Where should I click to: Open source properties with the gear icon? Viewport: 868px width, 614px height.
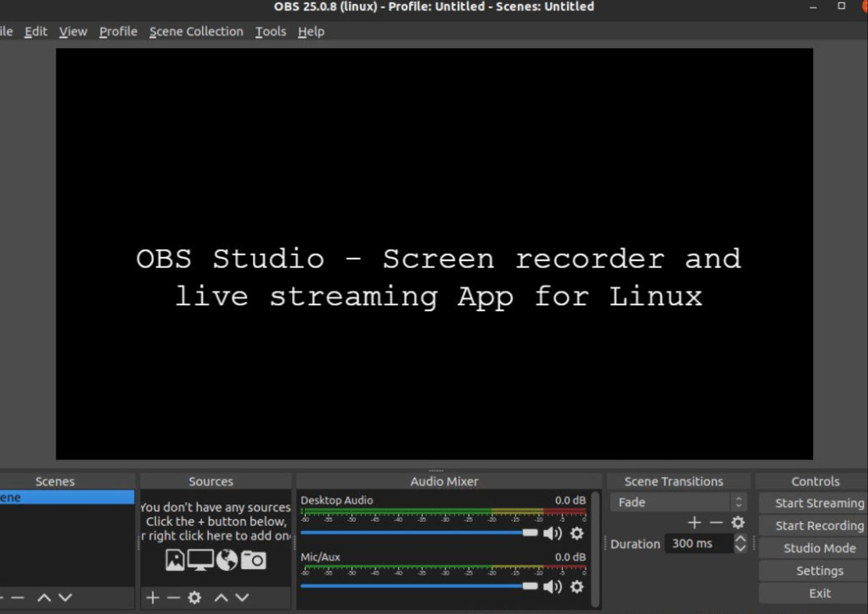click(195, 598)
